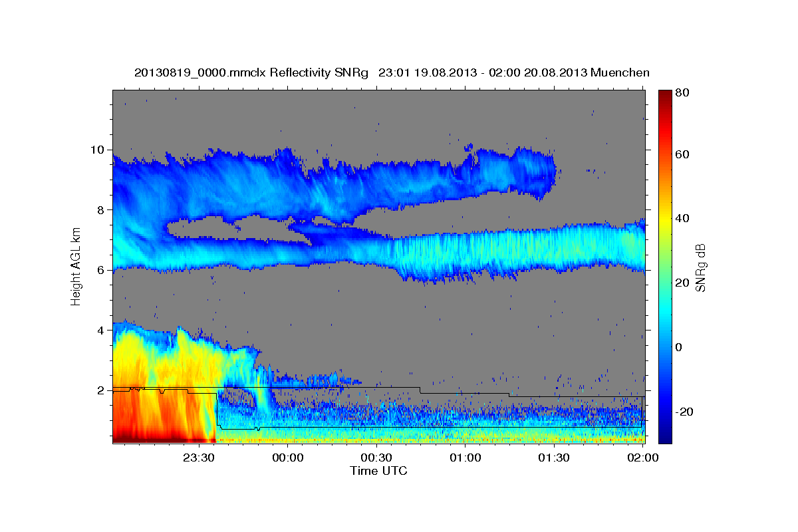Click the 'Time UTC' axis label
Viewport: 798px width, 532px height.
(x=378, y=471)
